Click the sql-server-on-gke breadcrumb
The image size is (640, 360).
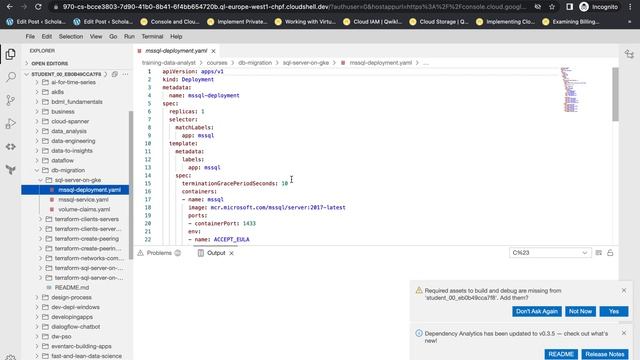coord(306,63)
